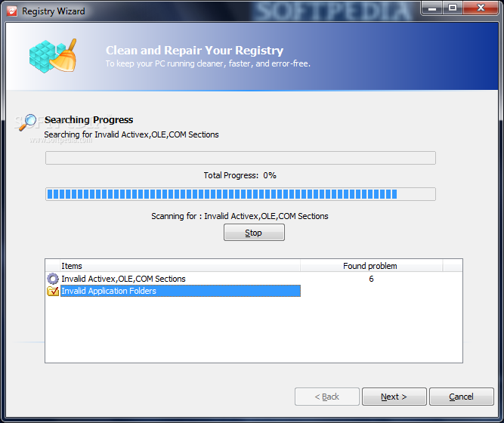Viewport: 504px width, 423px height.
Task: Click the disabled Back button
Action: [327, 397]
